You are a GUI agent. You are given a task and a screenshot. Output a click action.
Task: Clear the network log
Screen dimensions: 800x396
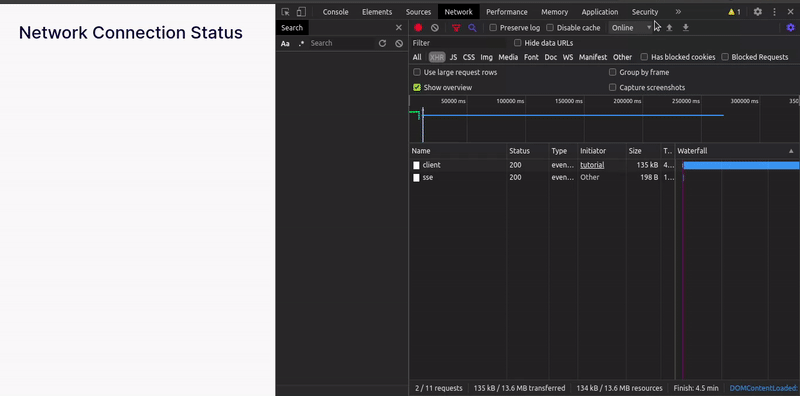pos(435,28)
